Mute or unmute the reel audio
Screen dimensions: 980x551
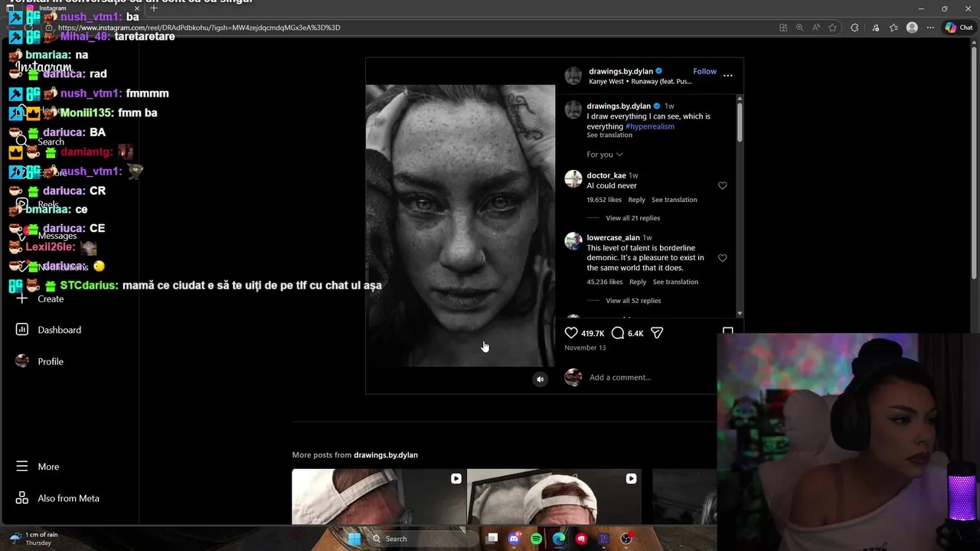click(541, 379)
